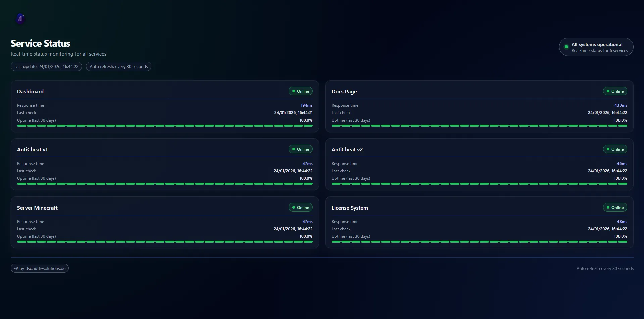
Task: Select the AntiCheat v1 card title
Action: [32, 149]
